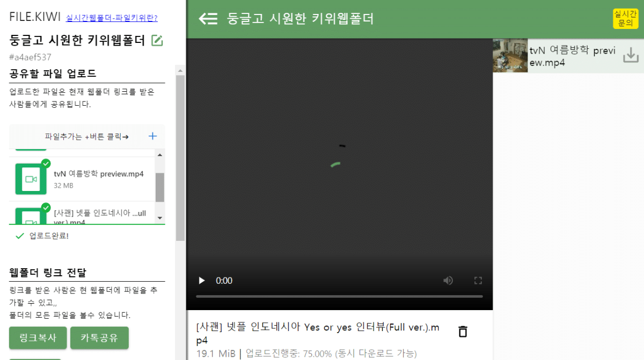Click the 업로드완료! status text
Viewport: 644px width, 360px height.
pos(49,236)
